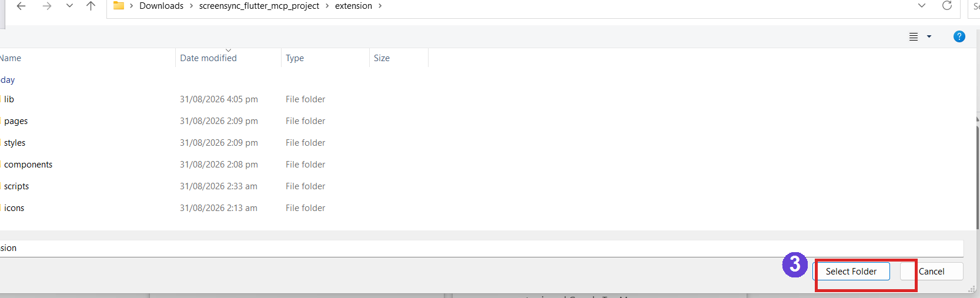Select the pages folder
Screen dimensions: 980x298
16,121
